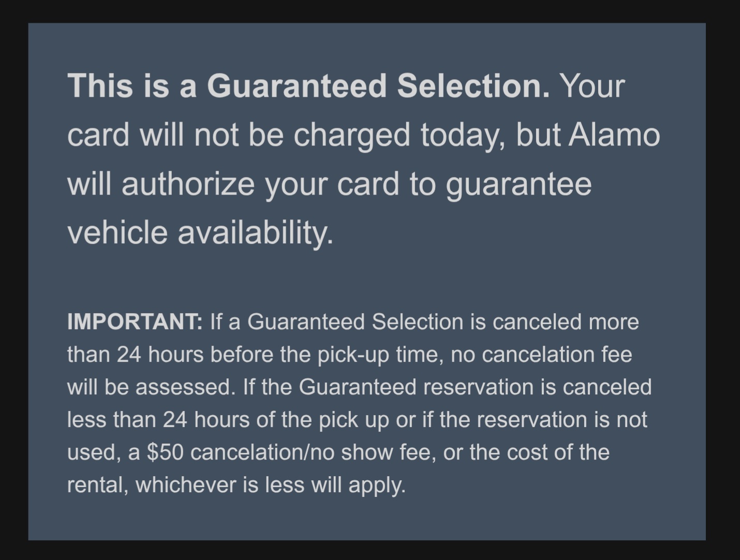Image resolution: width=740 pixels, height=560 pixels.
Task: Click the phrase 'If a Guaranteed Selection is canceled more'
Action: click(424, 322)
